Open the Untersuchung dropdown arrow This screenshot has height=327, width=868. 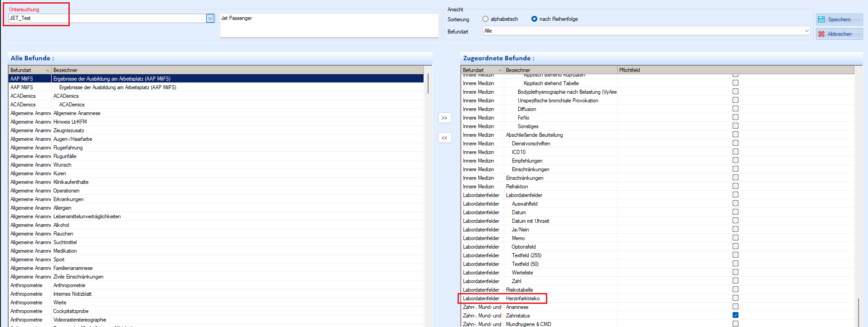(x=210, y=19)
